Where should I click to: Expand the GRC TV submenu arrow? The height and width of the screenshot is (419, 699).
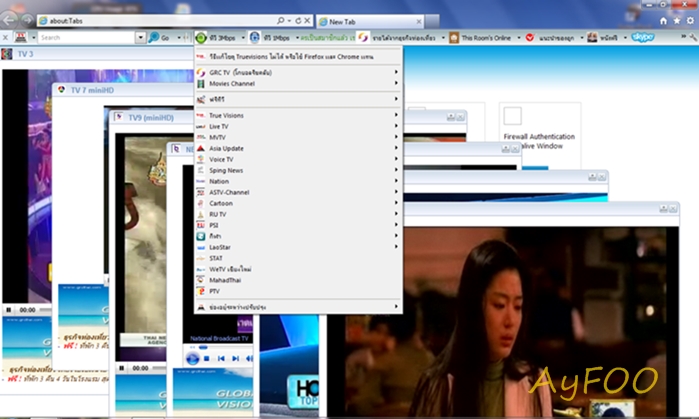pos(396,72)
